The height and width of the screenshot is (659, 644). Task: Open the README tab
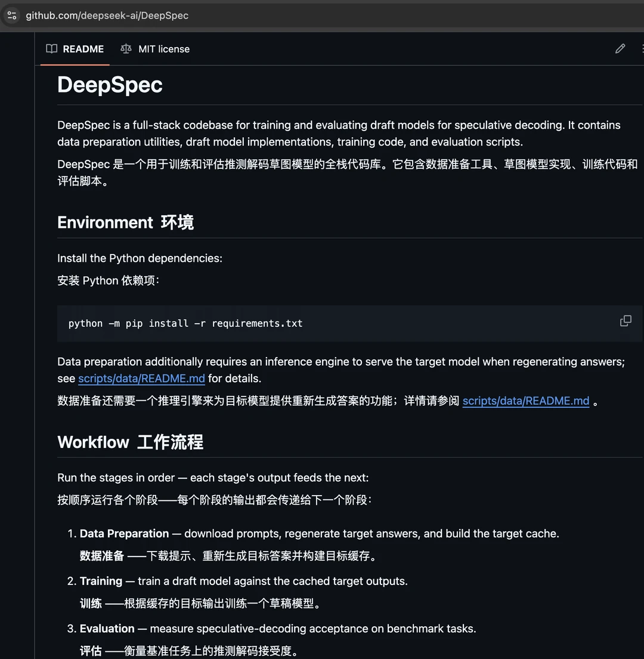click(x=75, y=49)
